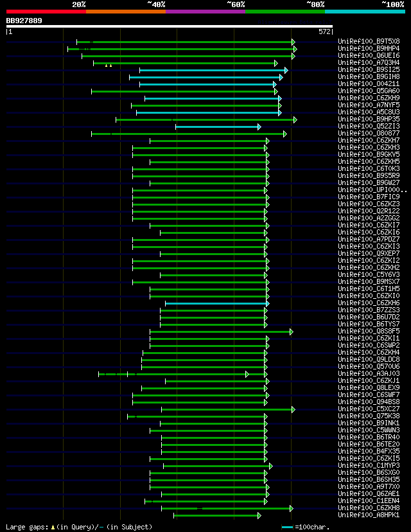Open hit label UniRef100_Q6UEI6
The width and height of the screenshot is (411, 532).
tap(369, 56)
